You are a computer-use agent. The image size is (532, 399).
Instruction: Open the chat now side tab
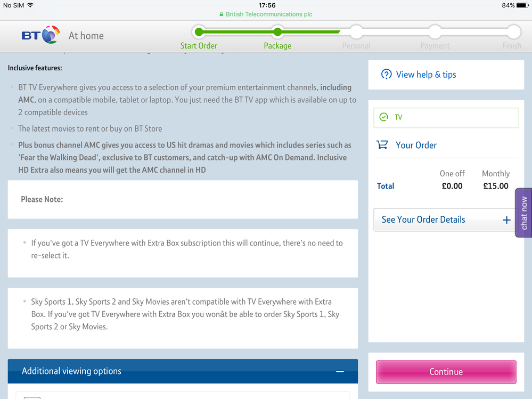coord(523,213)
